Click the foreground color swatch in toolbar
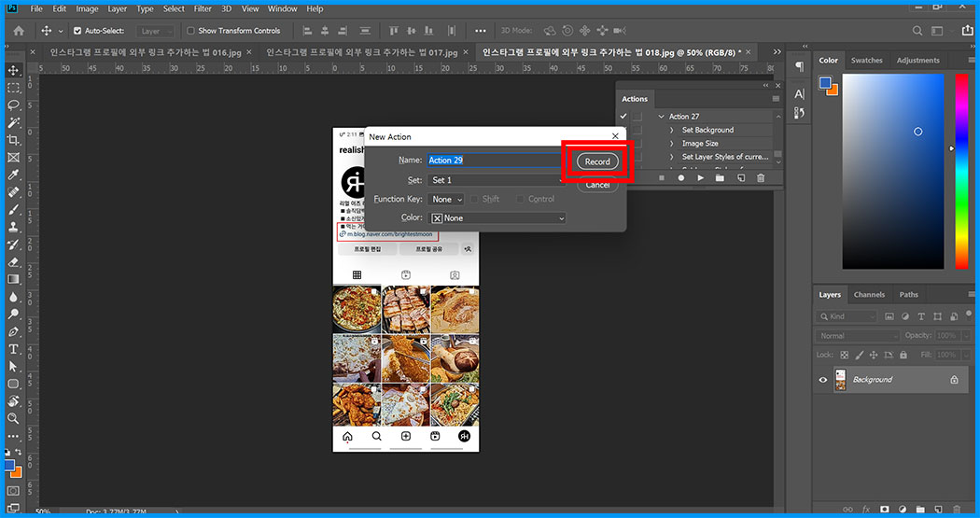 click(9, 466)
